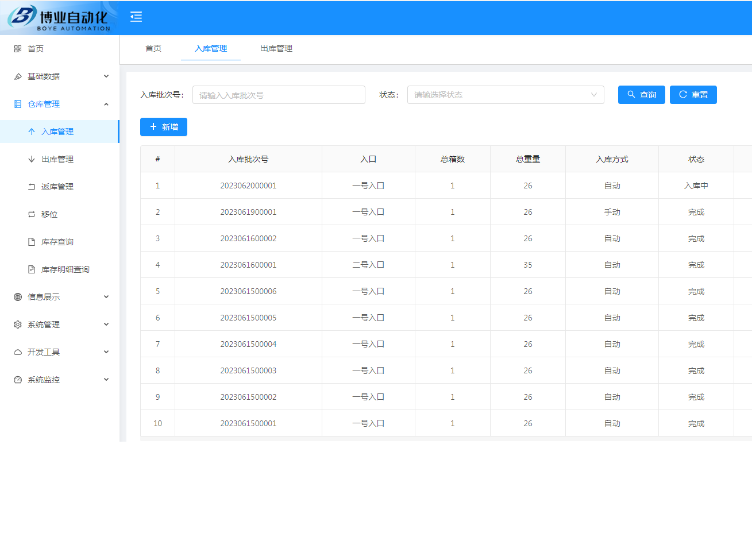Expand the 系统管理 menu chevron

click(x=106, y=325)
